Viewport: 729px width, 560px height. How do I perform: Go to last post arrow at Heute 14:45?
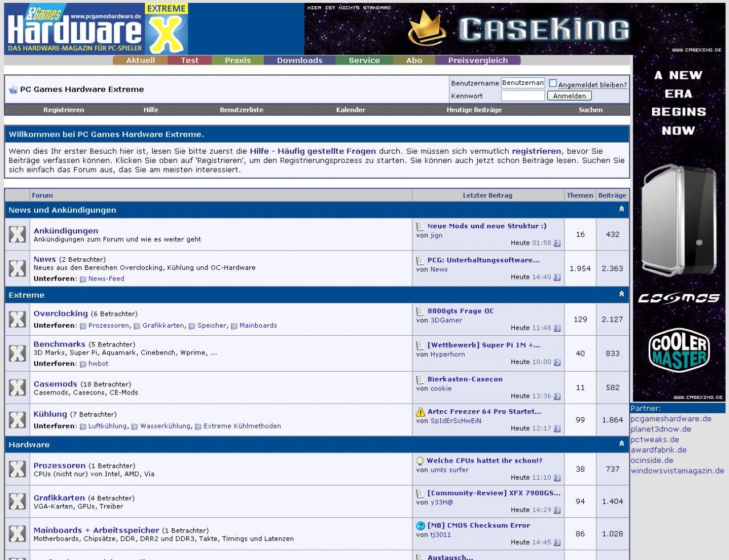click(x=557, y=542)
